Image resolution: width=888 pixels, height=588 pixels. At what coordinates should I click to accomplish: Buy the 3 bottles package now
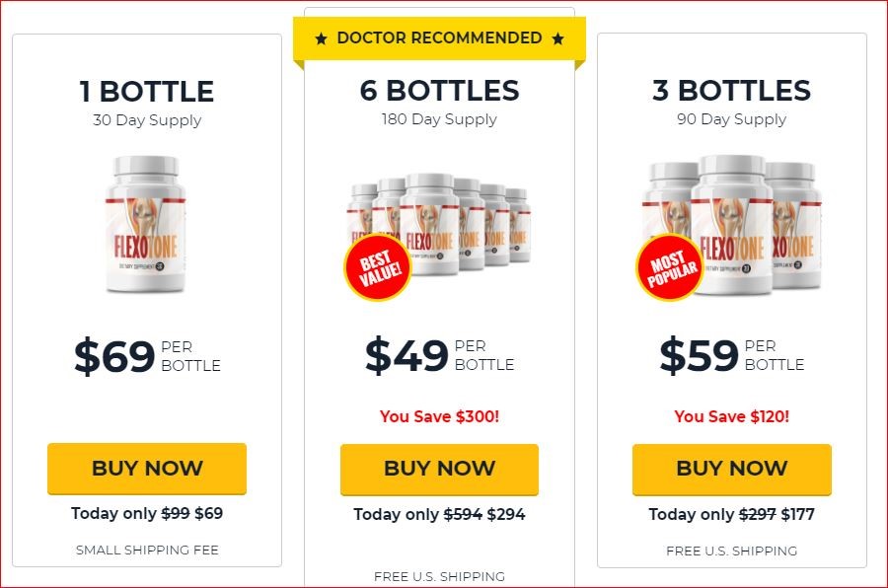pyautogui.click(x=732, y=469)
